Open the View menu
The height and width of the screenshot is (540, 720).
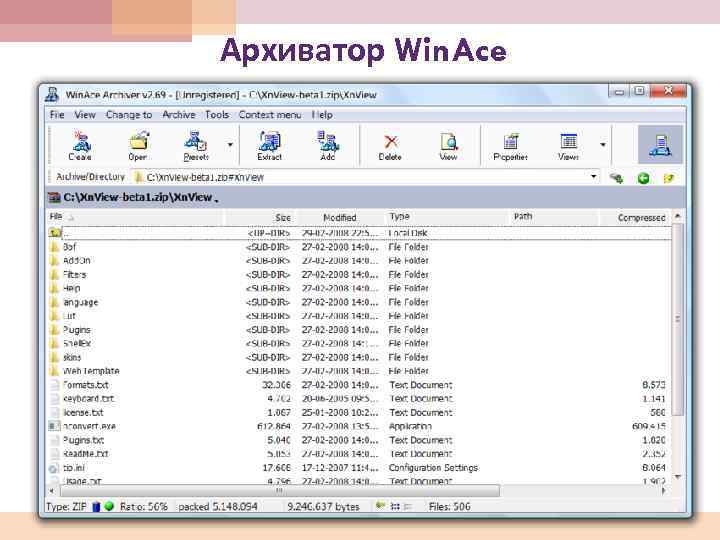[x=85, y=115]
